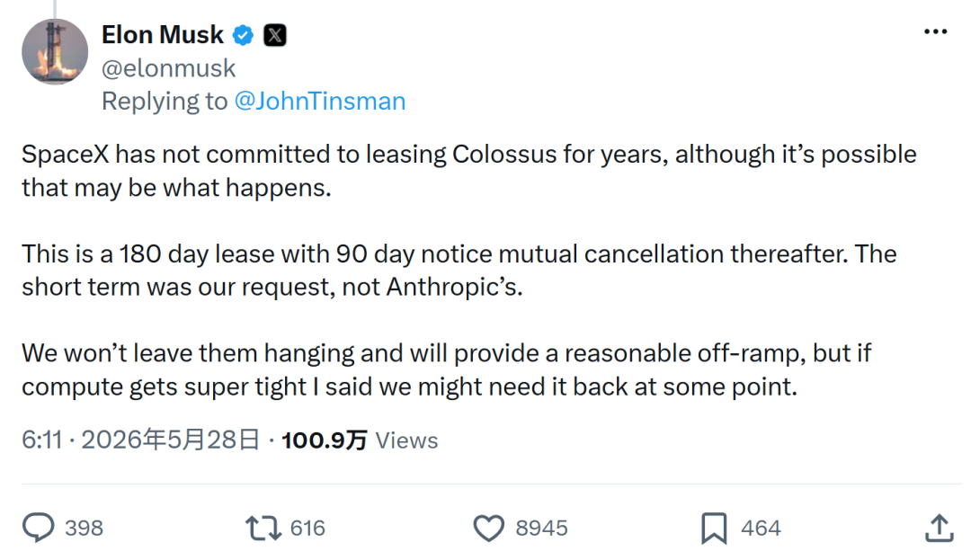Open the @JohnTinsman mention link
This screenshot has height=560, width=971.
coord(319,101)
